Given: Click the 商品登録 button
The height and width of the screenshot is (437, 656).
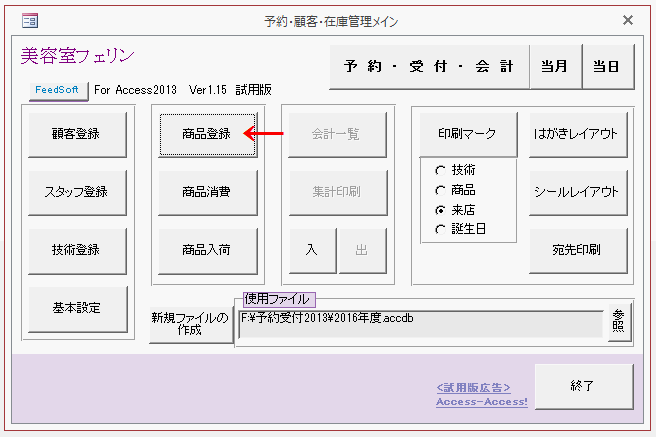Looking at the screenshot, I should tap(207, 134).
